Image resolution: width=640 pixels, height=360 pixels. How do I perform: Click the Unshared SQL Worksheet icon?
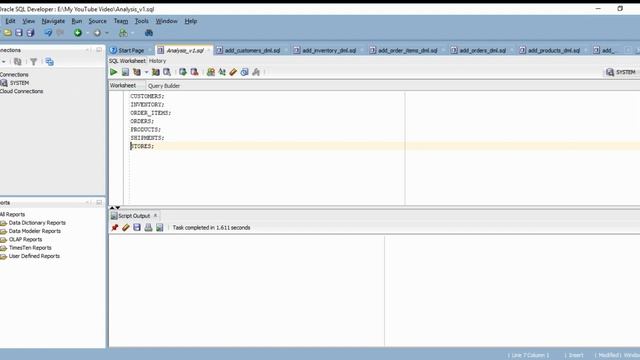point(211,72)
